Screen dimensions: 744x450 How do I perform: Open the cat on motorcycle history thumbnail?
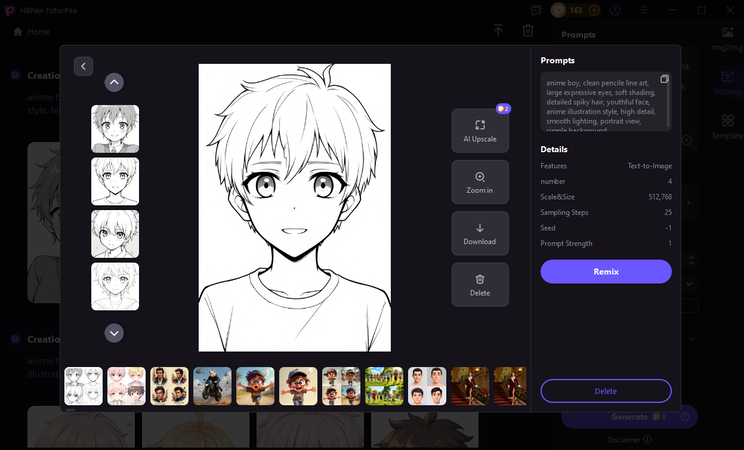click(212, 386)
